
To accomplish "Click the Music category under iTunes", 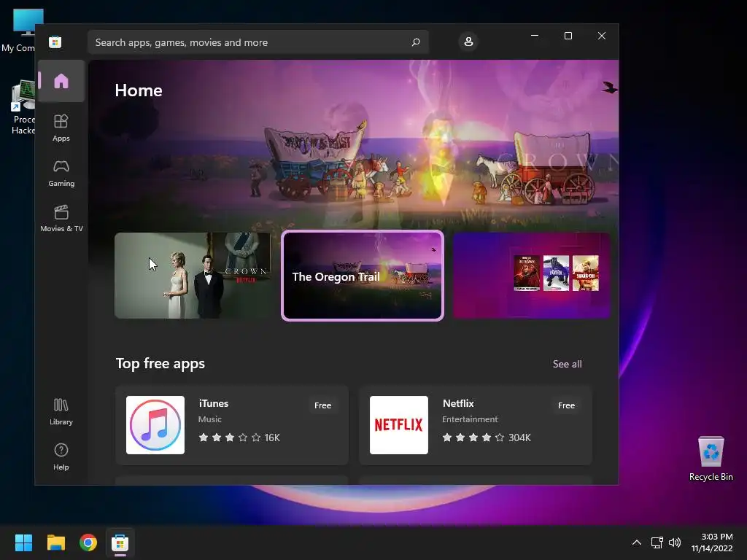I will click(x=209, y=419).
